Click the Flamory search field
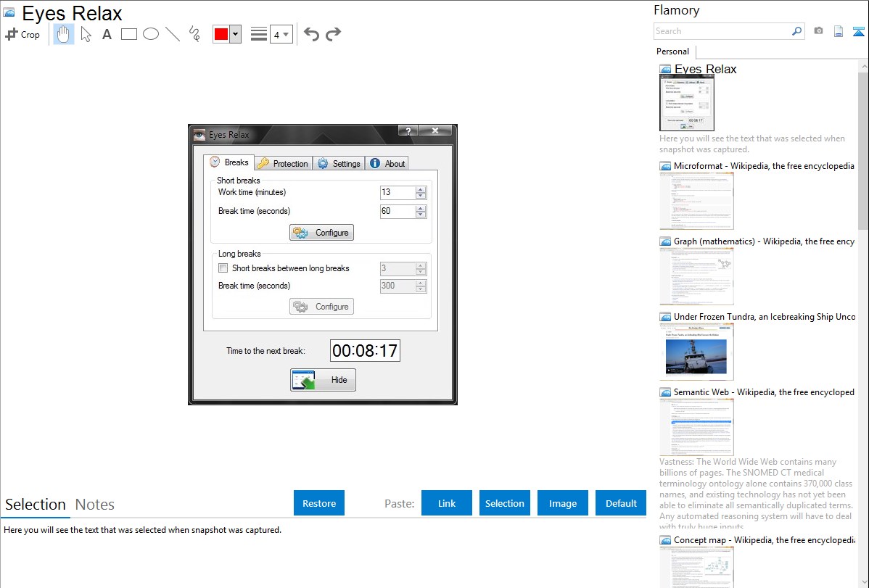 (722, 32)
